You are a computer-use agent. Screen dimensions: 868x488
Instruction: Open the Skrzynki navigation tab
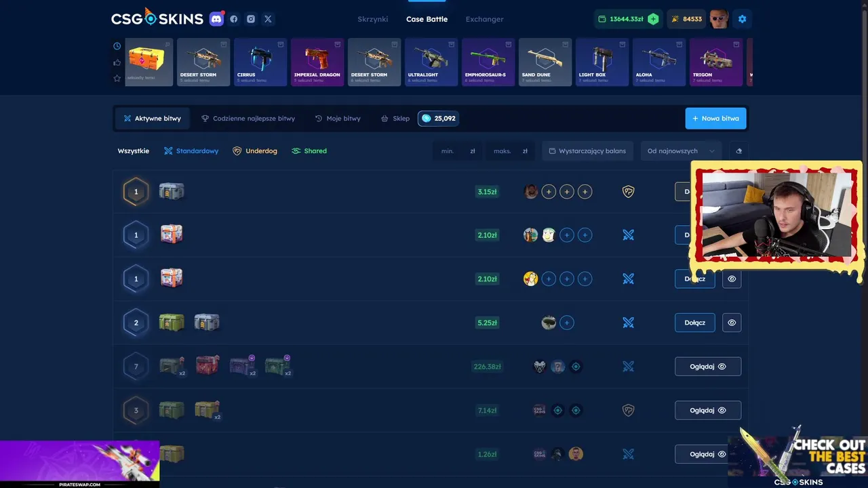click(x=373, y=19)
